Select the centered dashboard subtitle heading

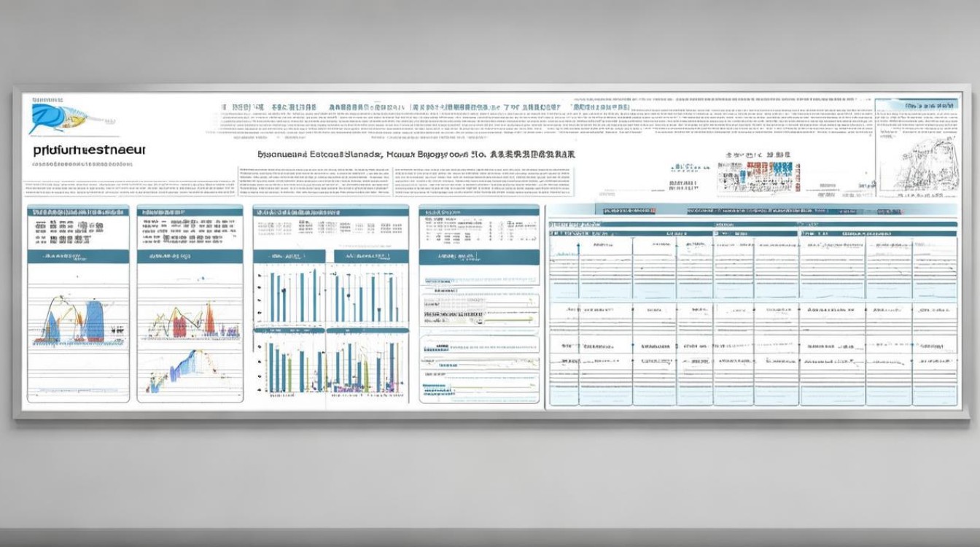click(x=416, y=155)
